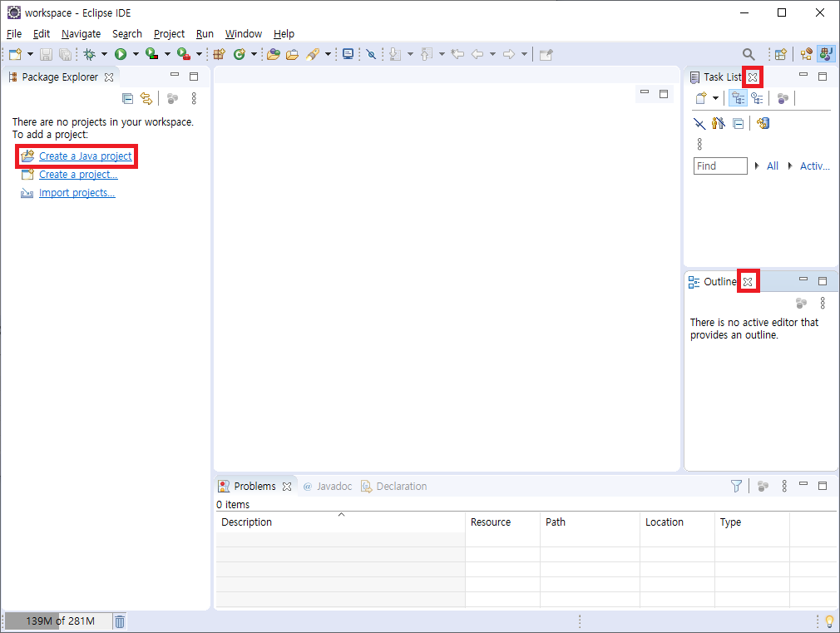
Task: Click the Last Edit Location icon
Action: point(457,54)
